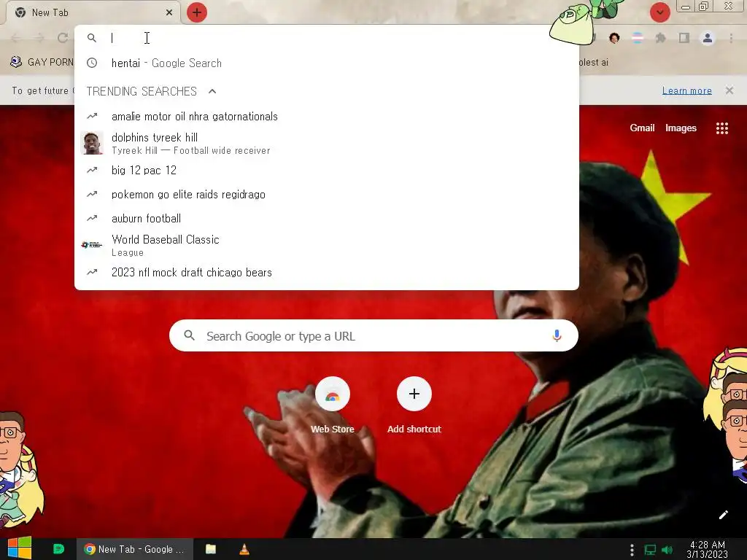Click the reload page icon
Viewport: 747px width, 560px height.
tap(63, 38)
